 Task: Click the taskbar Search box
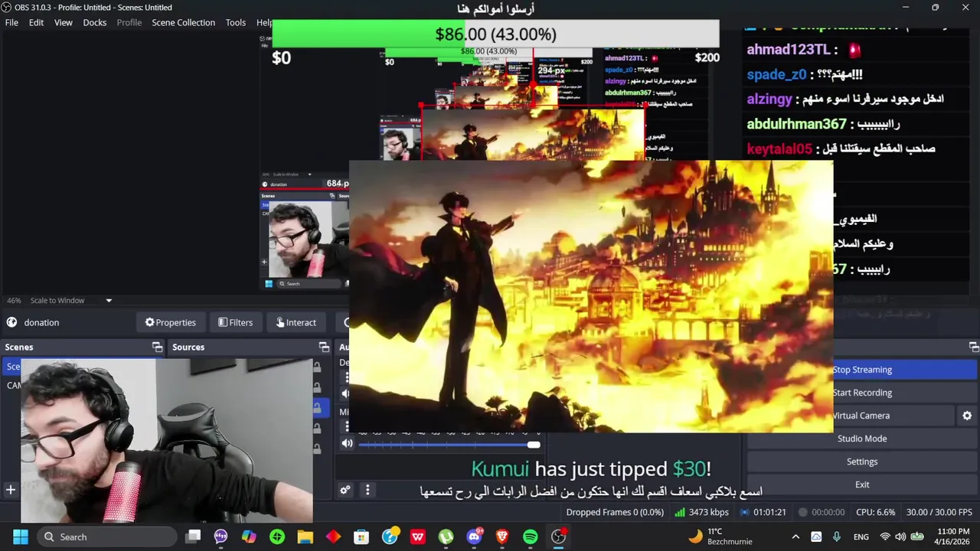point(107,536)
